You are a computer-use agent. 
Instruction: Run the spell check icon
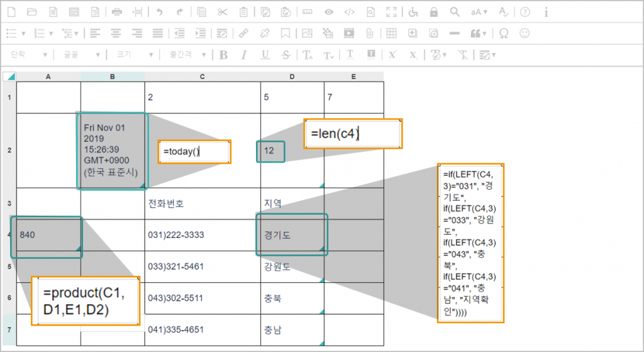[x=504, y=12]
